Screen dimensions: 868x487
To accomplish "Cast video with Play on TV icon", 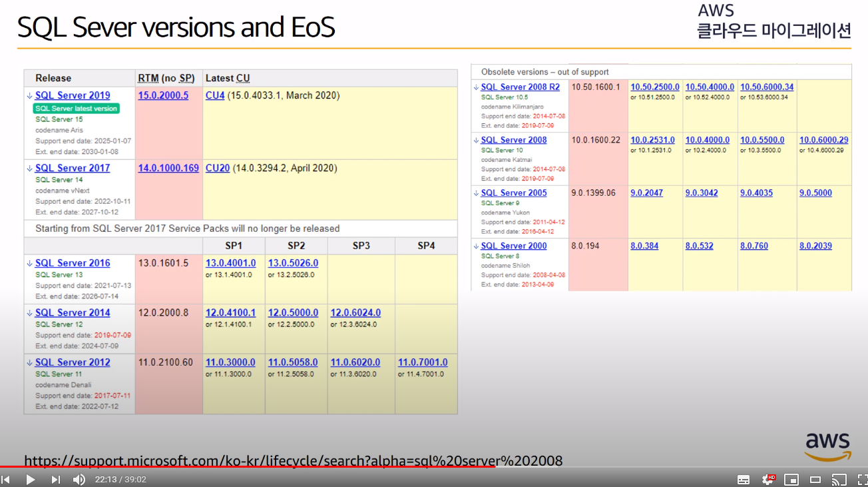I will coord(839,480).
